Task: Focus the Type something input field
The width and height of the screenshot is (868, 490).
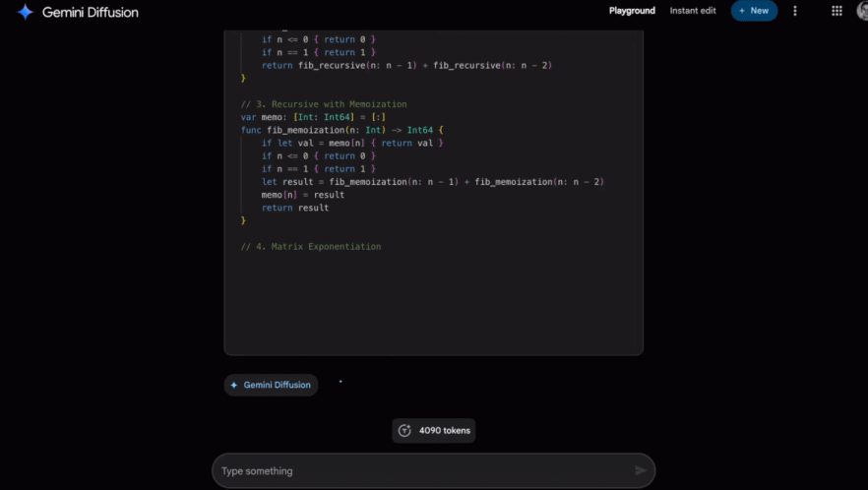Action: (433, 470)
